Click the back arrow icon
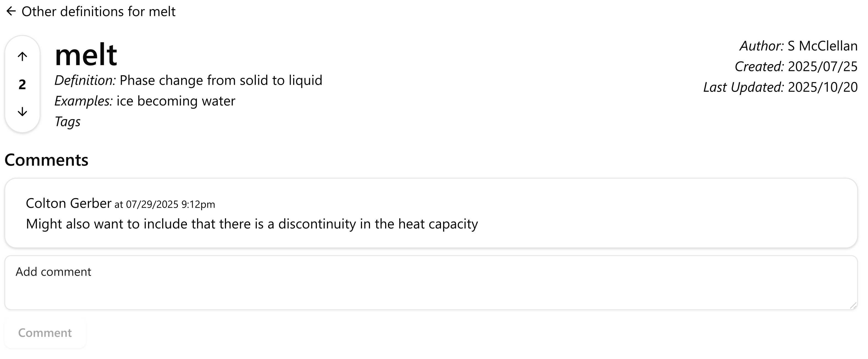The image size is (868, 359). 11,12
